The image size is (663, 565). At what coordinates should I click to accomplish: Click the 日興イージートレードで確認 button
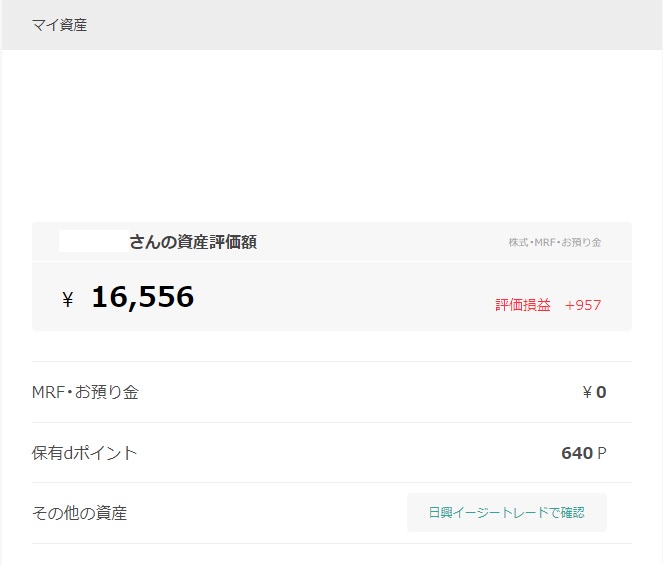pos(506,512)
